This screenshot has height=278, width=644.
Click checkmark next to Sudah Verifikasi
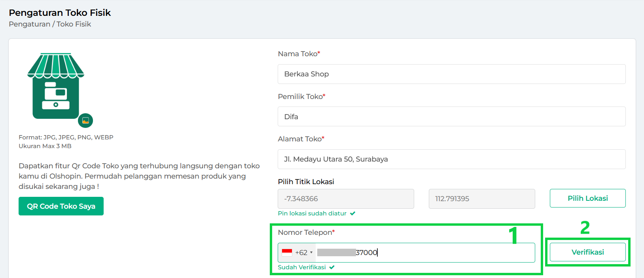pyautogui.click(x=332, y=267)
